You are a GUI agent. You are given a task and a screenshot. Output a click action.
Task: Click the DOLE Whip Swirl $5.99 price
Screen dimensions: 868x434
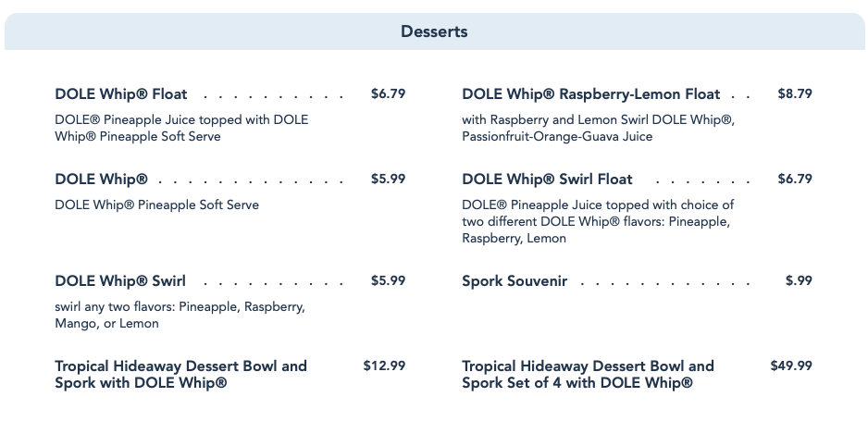coord(388,280)
